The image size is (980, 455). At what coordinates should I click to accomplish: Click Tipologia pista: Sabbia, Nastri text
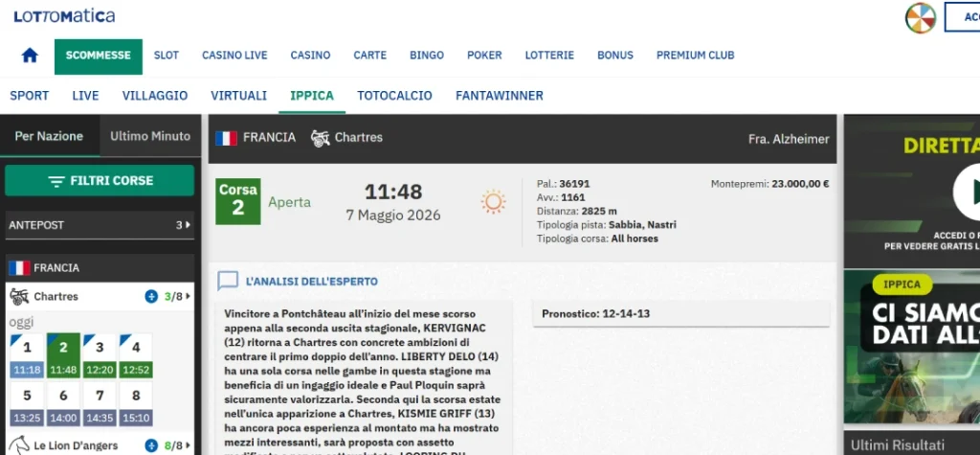606,225
